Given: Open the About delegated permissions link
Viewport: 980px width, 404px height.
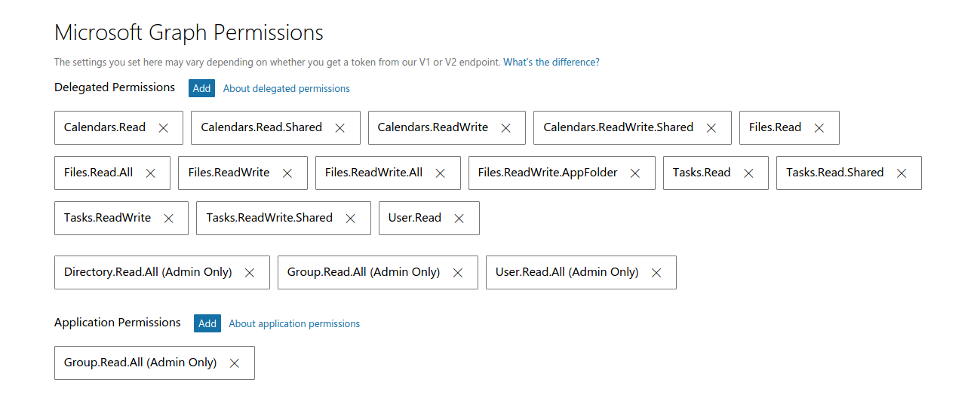Looking at the screenshot, I should (x=287, y=89).
